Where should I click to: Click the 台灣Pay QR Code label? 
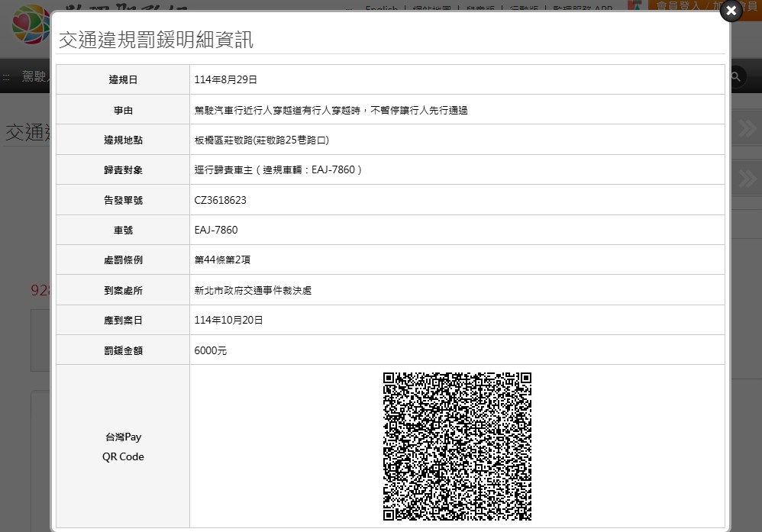(123, 447)
